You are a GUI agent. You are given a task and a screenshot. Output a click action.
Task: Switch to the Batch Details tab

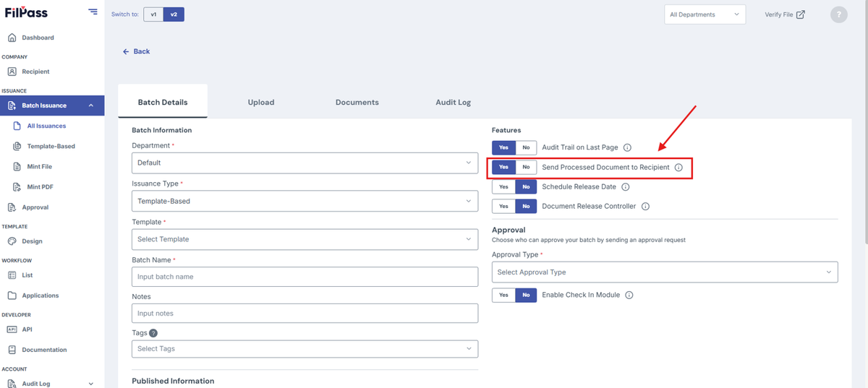coord(163,102)
